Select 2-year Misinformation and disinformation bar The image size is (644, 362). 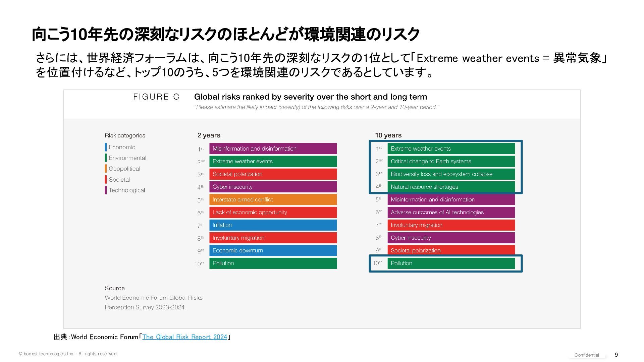[273, 148]
